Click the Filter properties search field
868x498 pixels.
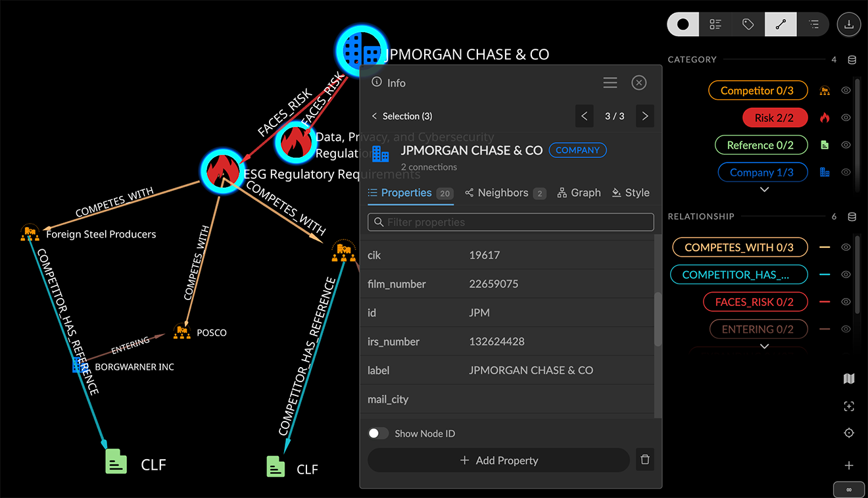click(x=511, y=222)
